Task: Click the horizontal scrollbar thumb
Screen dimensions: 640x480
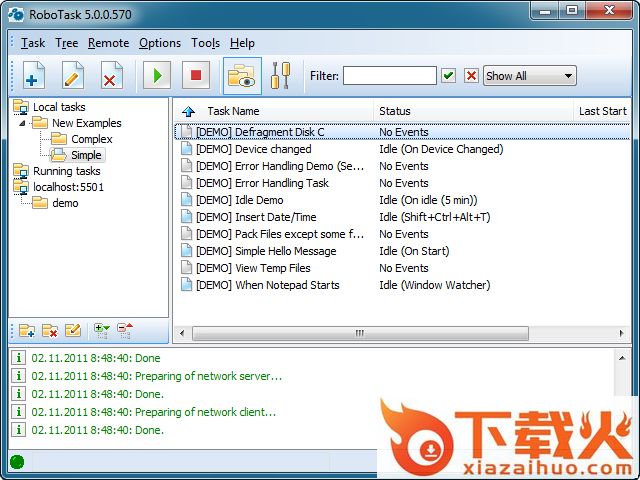Action: pyautogui.click(x=360, y=333)
